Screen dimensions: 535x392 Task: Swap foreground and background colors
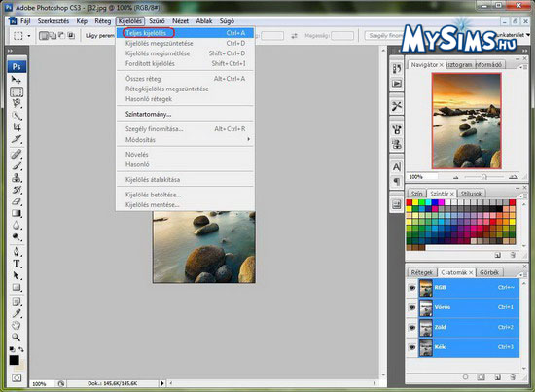[21, 349]
